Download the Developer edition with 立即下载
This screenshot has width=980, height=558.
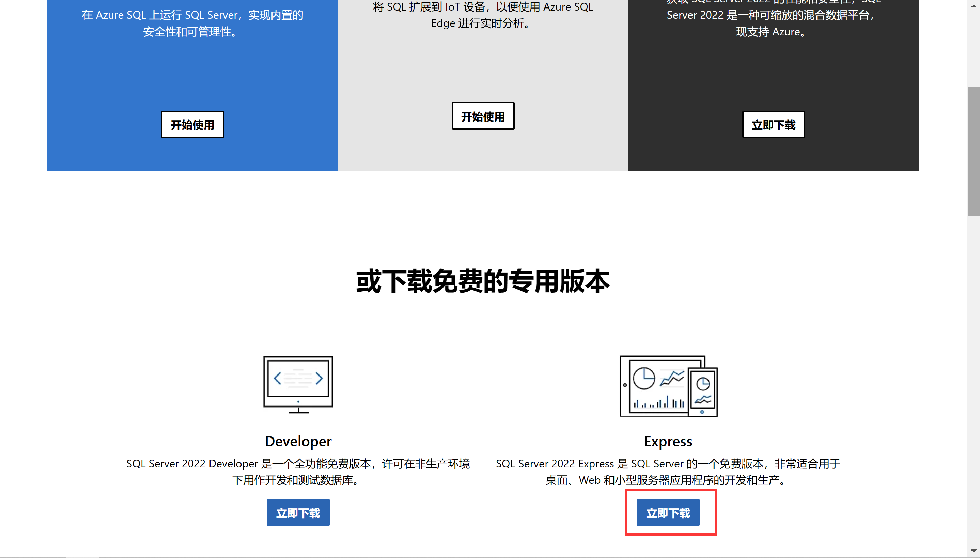[298, 512]
